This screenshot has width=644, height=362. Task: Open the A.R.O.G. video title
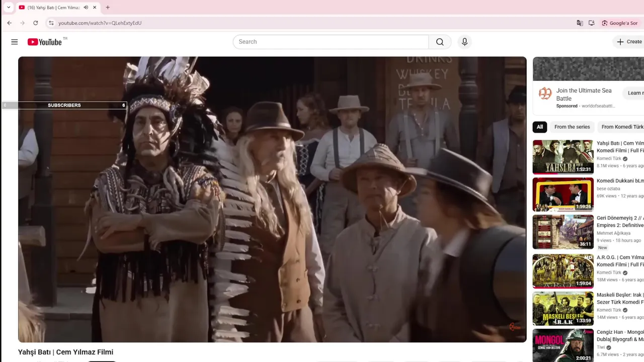620,261
